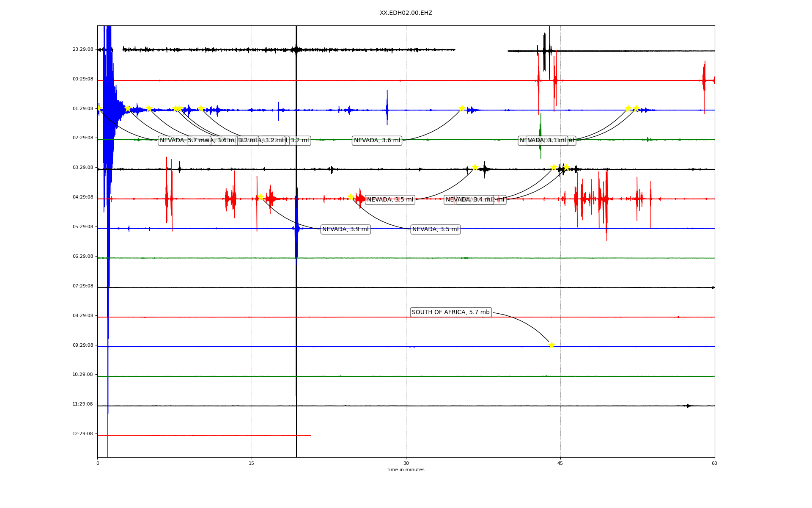
Task: Select the SOUTH OF AFRICA, 5.7 mb label
Action: pos(450,312)
